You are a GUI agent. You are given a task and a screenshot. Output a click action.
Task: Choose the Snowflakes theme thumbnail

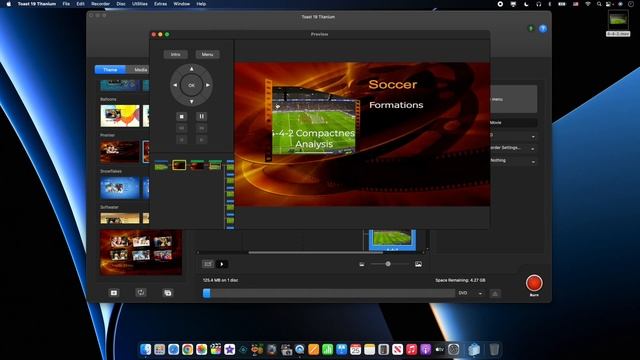pos(120,188)
